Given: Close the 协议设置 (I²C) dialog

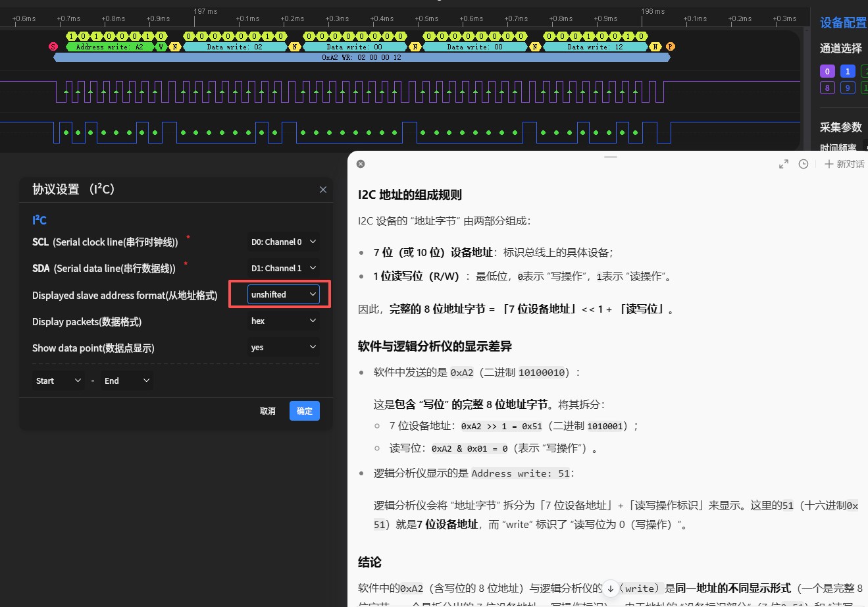Looking at the screenshot, I should (x=322, y=190).
